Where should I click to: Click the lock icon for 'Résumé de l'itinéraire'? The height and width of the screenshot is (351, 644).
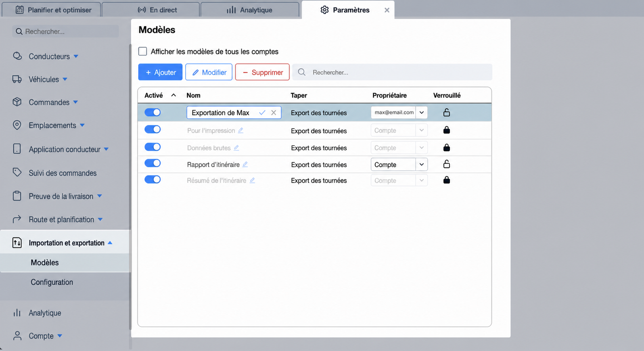click(447, 180)
